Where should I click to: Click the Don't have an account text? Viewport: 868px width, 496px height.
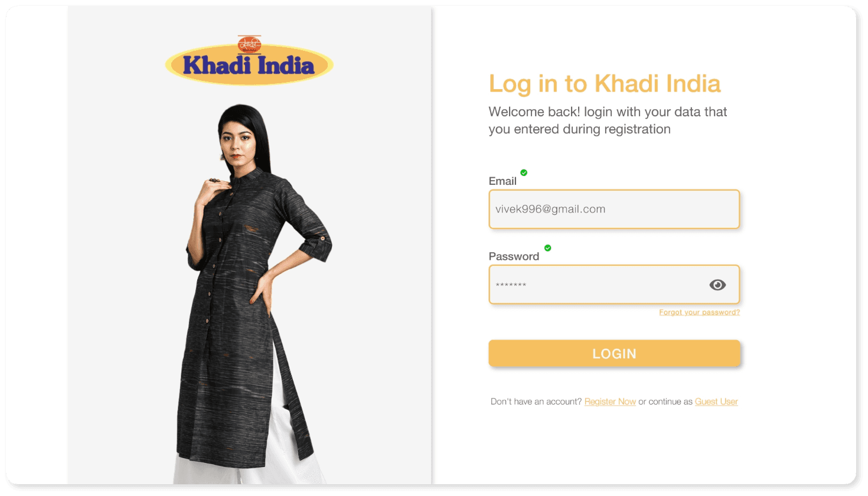point(536,402)
